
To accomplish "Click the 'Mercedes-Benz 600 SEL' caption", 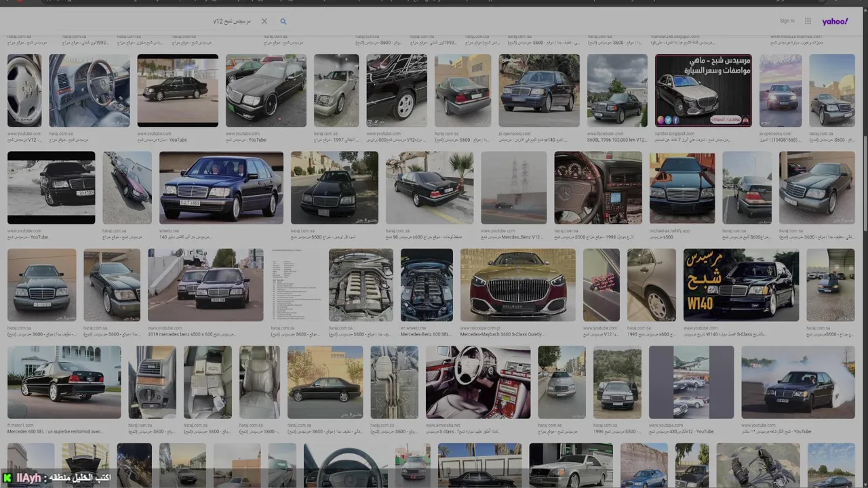I will (x=427, y=334).
